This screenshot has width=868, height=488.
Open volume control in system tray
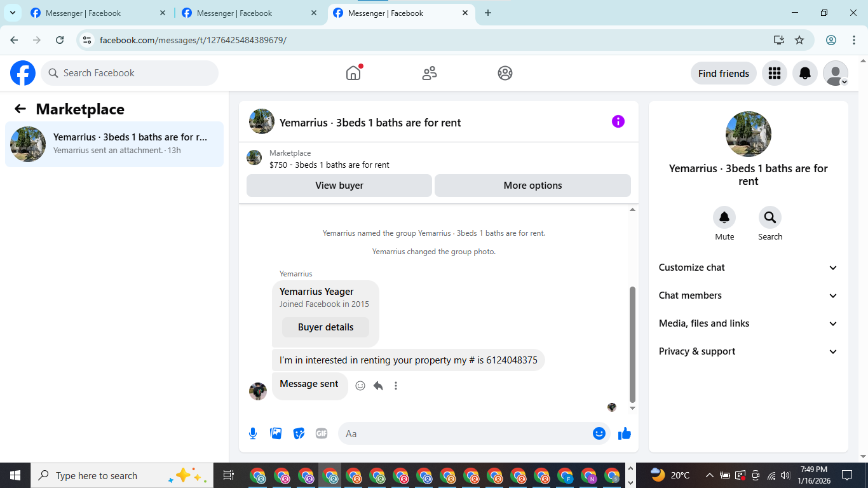785,475
